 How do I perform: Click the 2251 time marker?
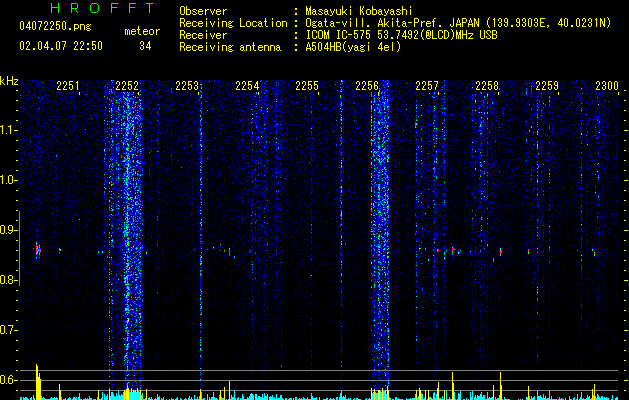click(68, 85)
